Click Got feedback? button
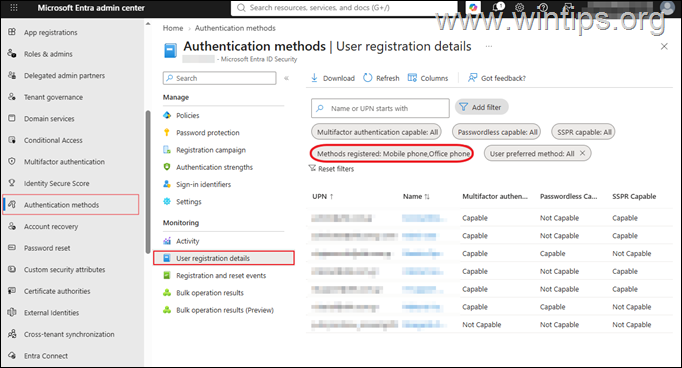Screen dimensions: 682x368 pos(497,78)
